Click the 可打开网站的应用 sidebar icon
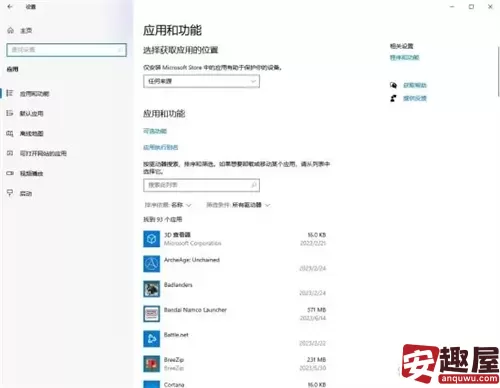This screenshot has width=500, height=388. tap(10, 153)
